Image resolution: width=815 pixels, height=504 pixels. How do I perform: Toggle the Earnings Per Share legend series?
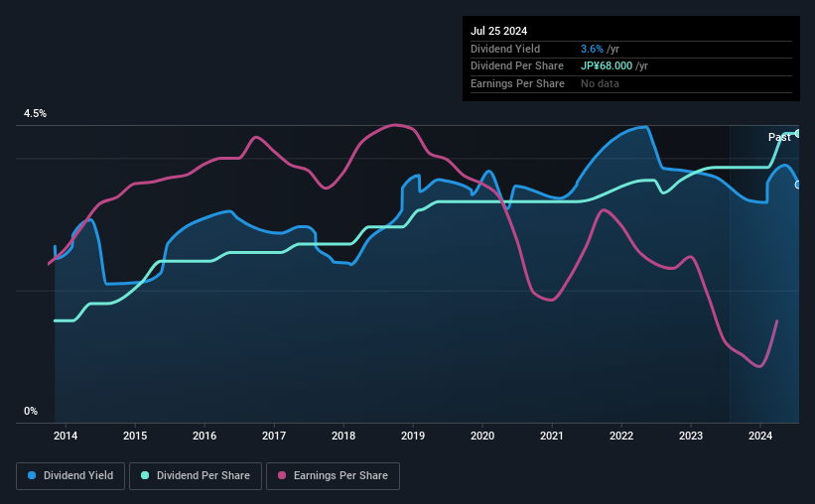(x=333, y=476)
